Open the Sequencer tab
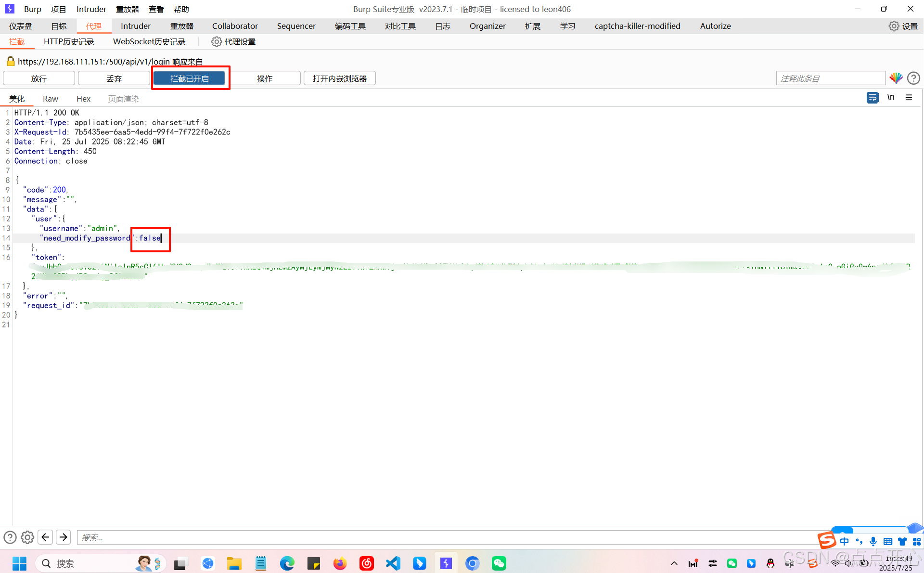924x573 pixels. [x=296, y=26]
